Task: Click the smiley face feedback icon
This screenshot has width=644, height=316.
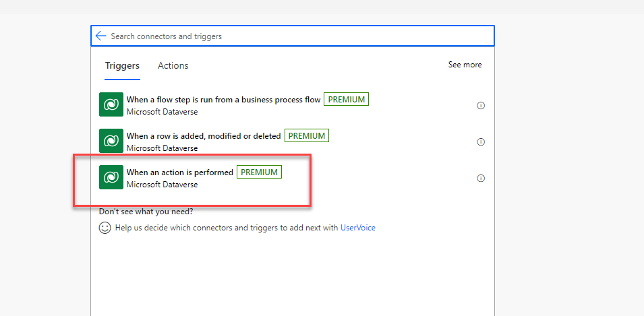Action: [x=105, y=228]
